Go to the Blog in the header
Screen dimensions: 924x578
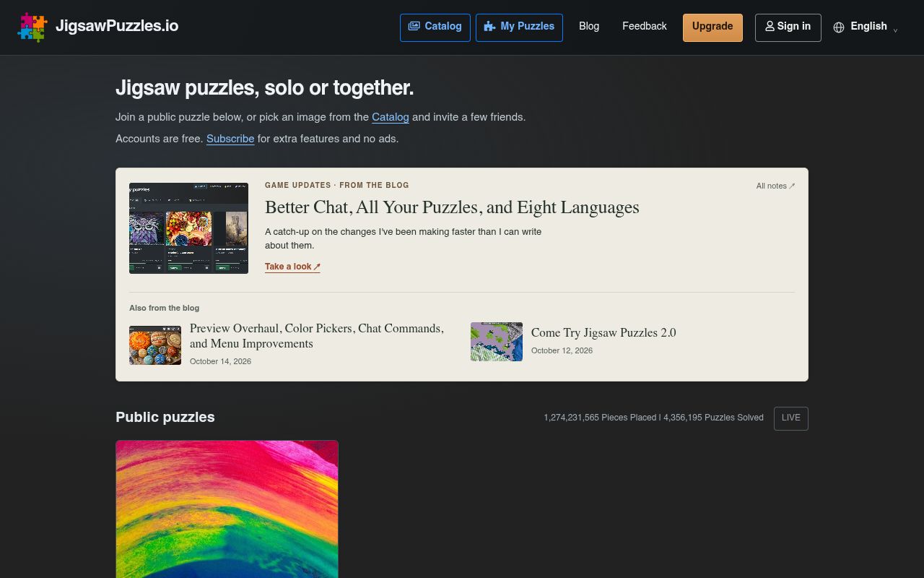click(589, 27)
